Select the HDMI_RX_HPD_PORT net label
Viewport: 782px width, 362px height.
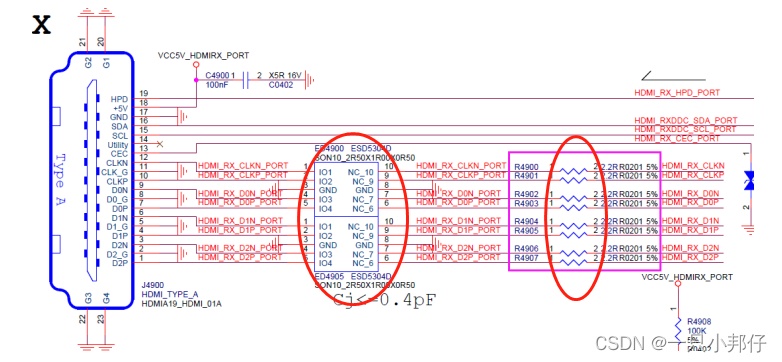point(677,93)
